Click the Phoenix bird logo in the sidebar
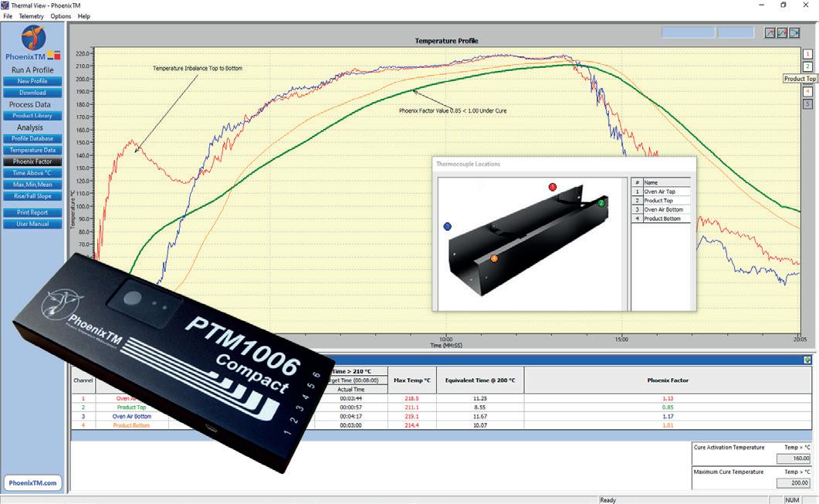Screen dimensions: 819x504 (33, 38)
